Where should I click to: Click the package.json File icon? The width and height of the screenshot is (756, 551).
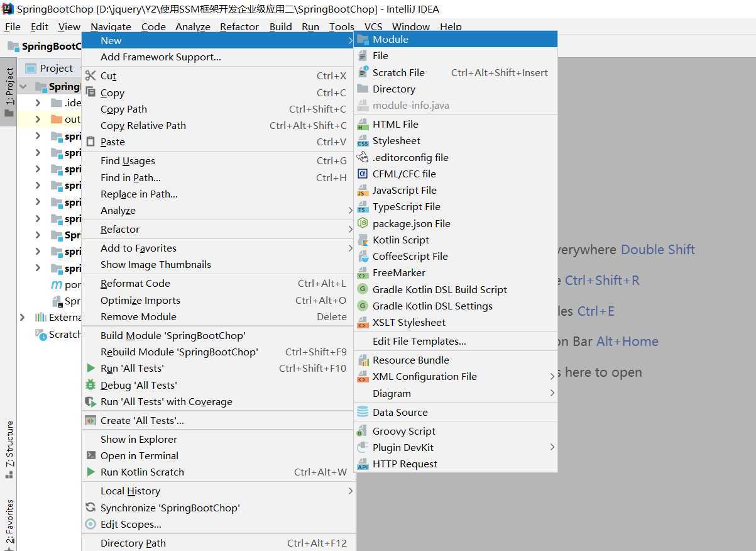(x=363, y=223)
